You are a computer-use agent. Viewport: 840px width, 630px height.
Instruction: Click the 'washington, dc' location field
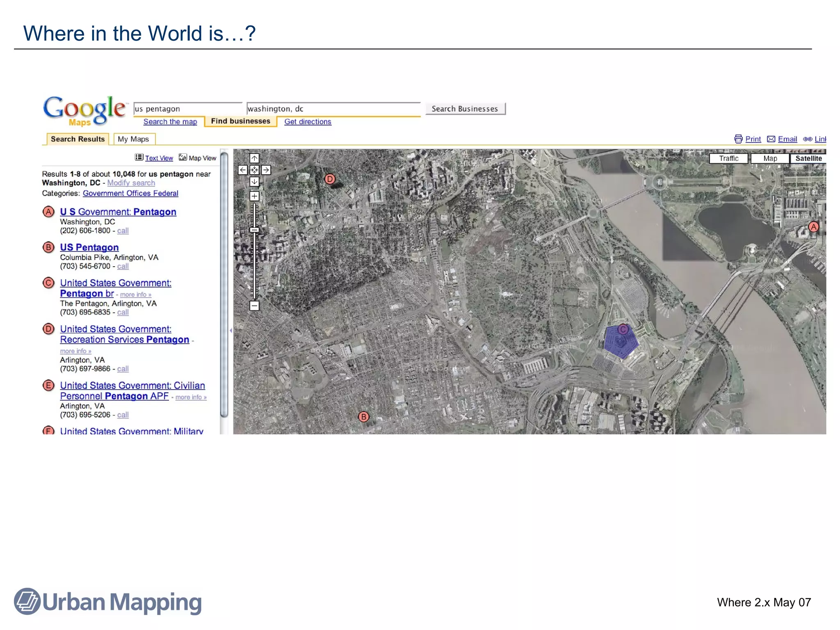click(333, 109)
